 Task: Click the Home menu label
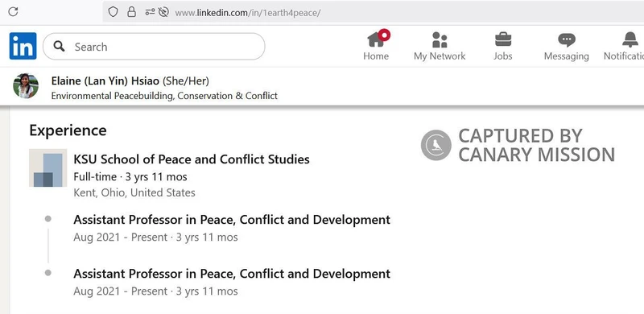(x=376, y=56)
